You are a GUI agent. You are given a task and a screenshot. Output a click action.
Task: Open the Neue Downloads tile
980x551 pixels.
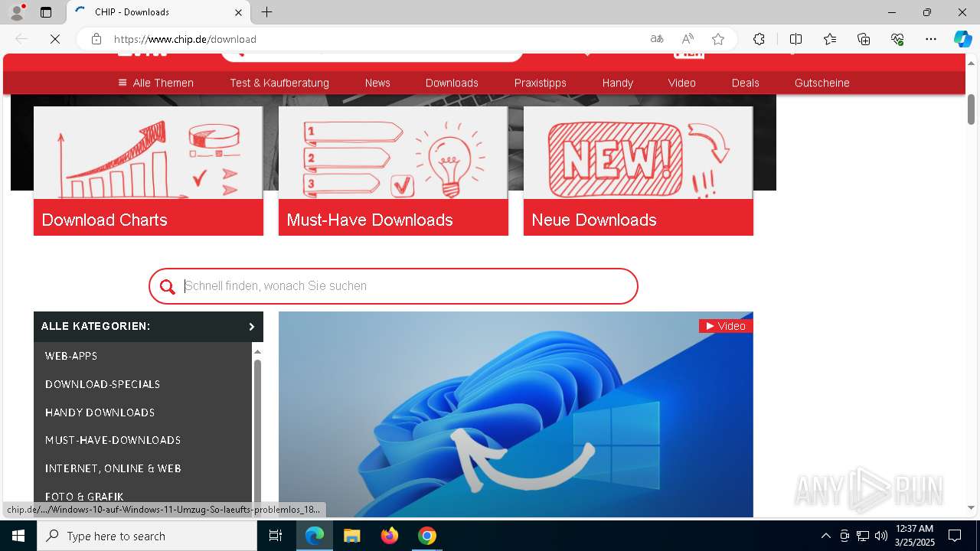click(639, 171)
